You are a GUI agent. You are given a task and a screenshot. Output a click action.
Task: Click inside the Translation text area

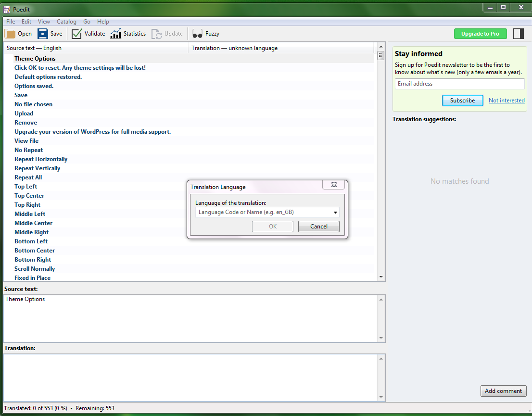click(x=190, y=378)
